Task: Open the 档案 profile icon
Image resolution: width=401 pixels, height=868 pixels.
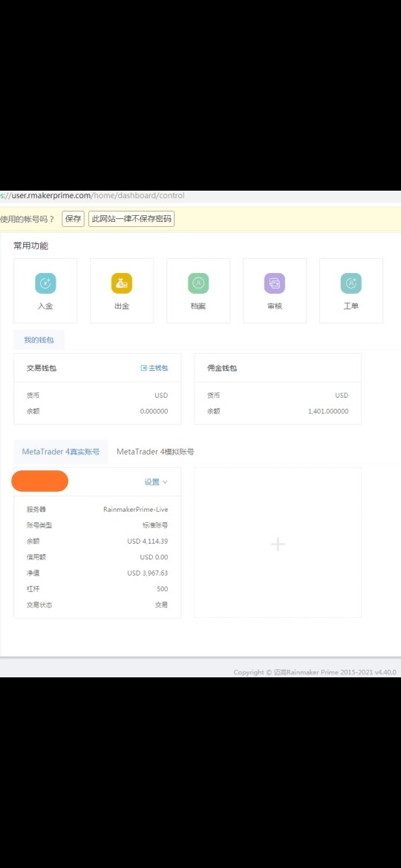Action: click(198, 283)
